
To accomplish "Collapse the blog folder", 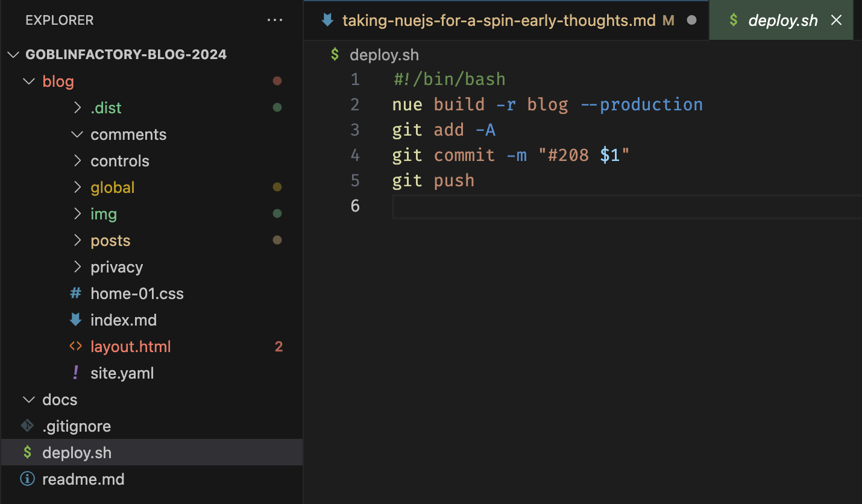I will (x=28, y=81).
